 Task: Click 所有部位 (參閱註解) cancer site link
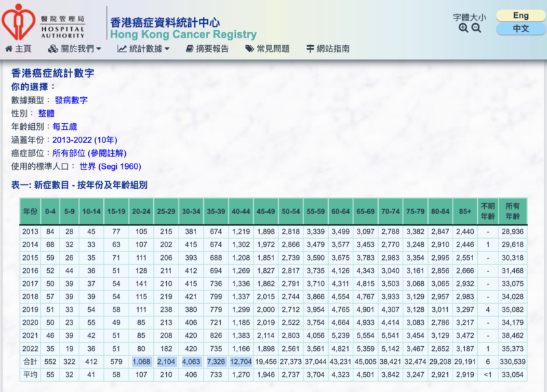pyautogui.click(x=90, y=153)
